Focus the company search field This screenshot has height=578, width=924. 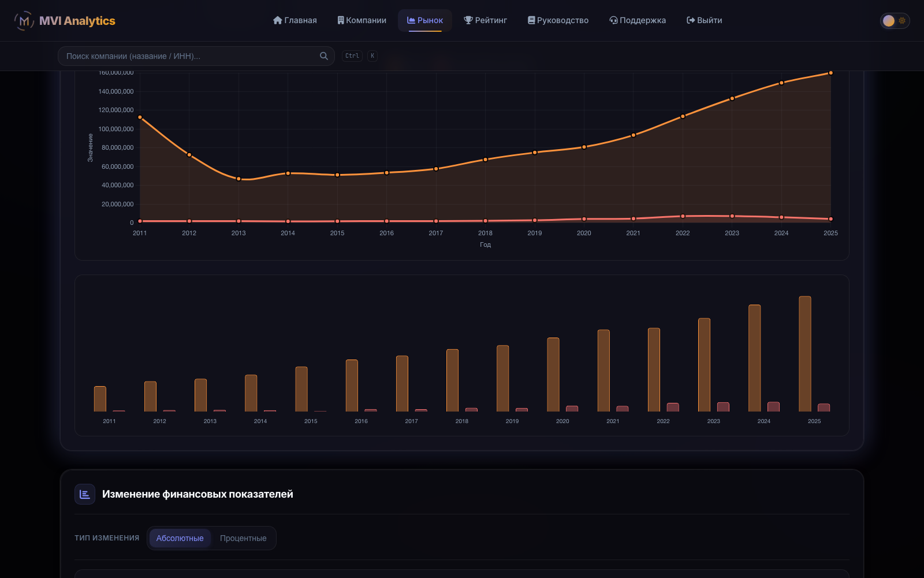pyautogui.click(x=196, y=56)
